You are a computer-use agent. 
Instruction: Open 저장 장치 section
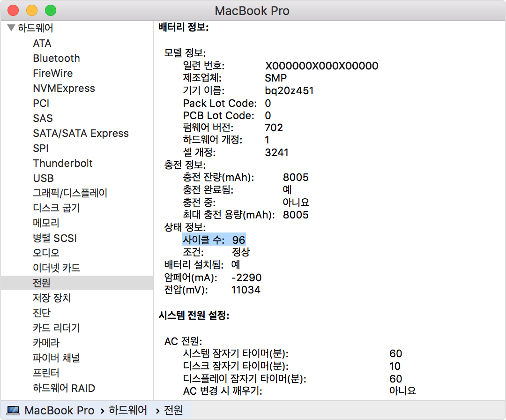pyautogui.click(x=52, y=298)
